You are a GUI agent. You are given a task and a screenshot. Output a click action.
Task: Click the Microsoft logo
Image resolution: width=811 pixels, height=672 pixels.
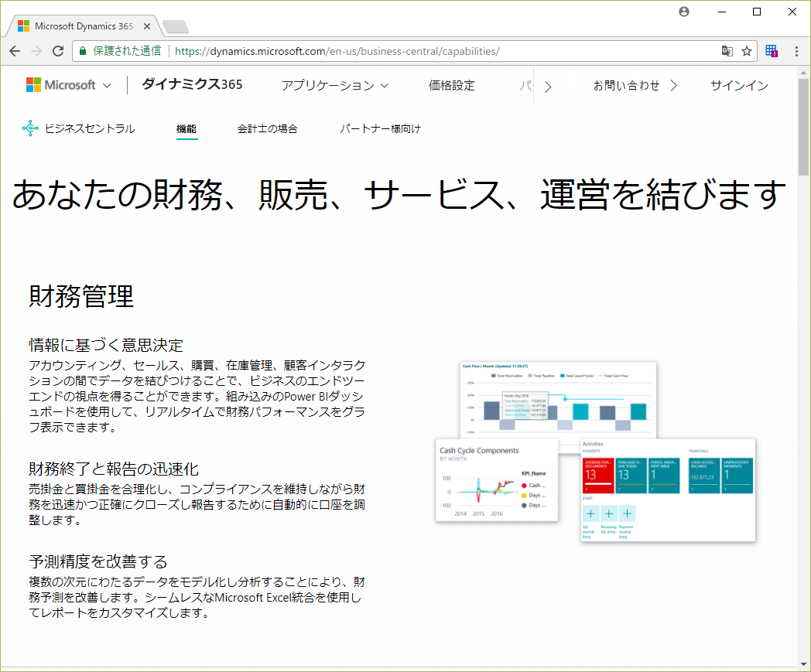[x=60, y=85]
